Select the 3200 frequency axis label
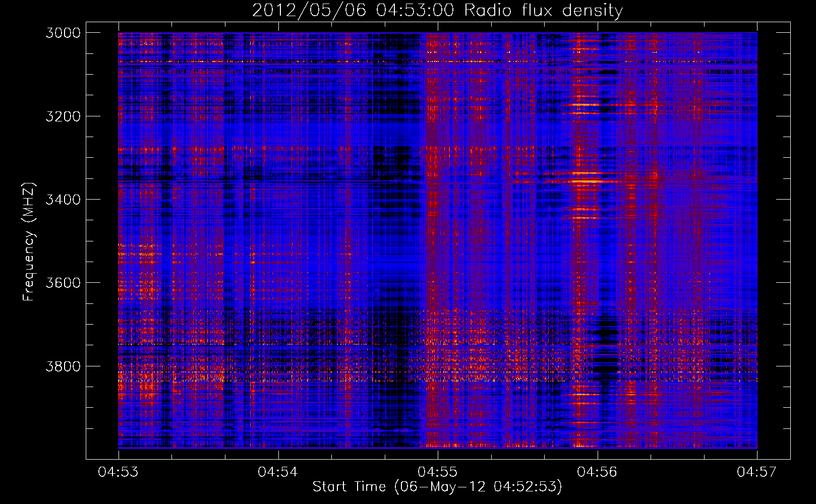Screen dimensions: 816x504 63,116
